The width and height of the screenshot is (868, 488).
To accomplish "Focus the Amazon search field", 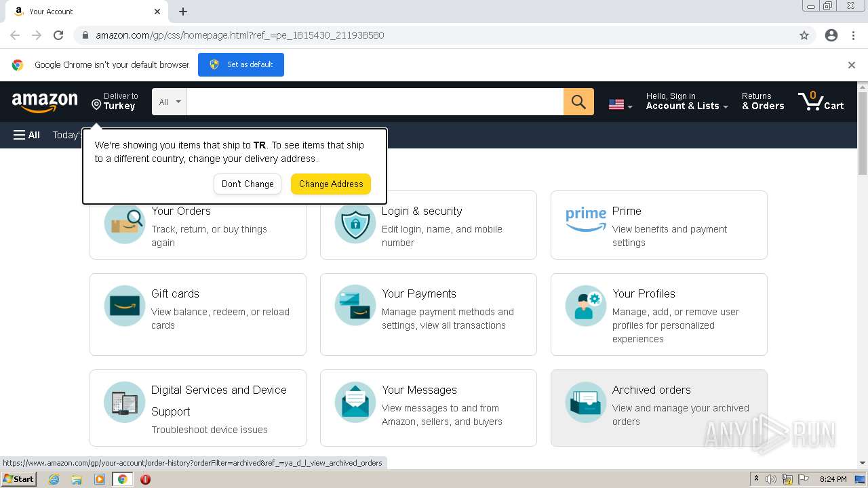I will (375, 102).
